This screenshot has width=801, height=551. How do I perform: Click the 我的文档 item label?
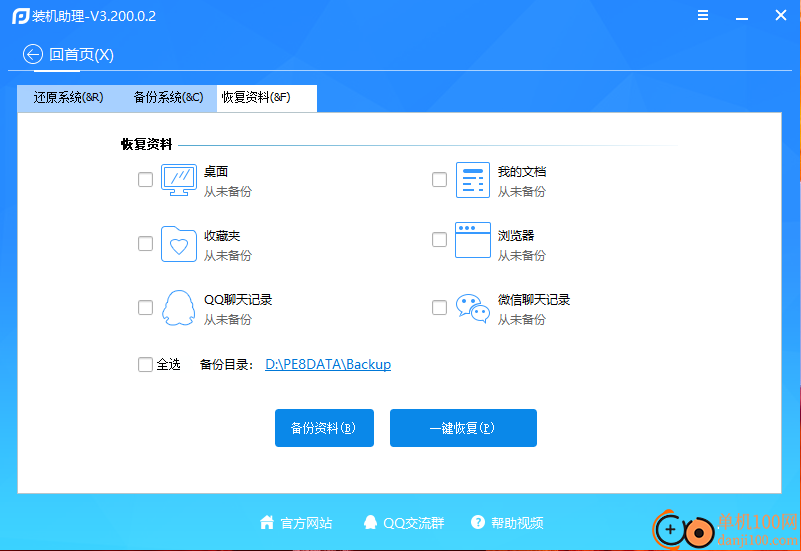[x=522, y=172]
